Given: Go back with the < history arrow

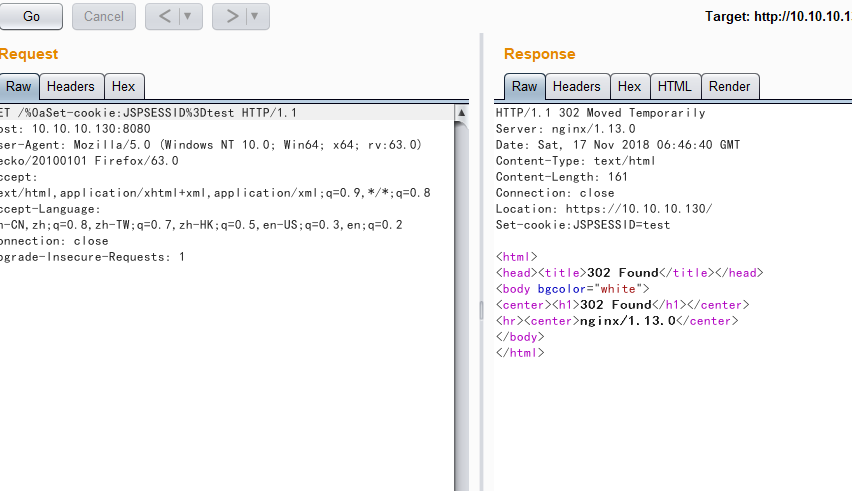Looking at the screenshot, I should point(164,16).
